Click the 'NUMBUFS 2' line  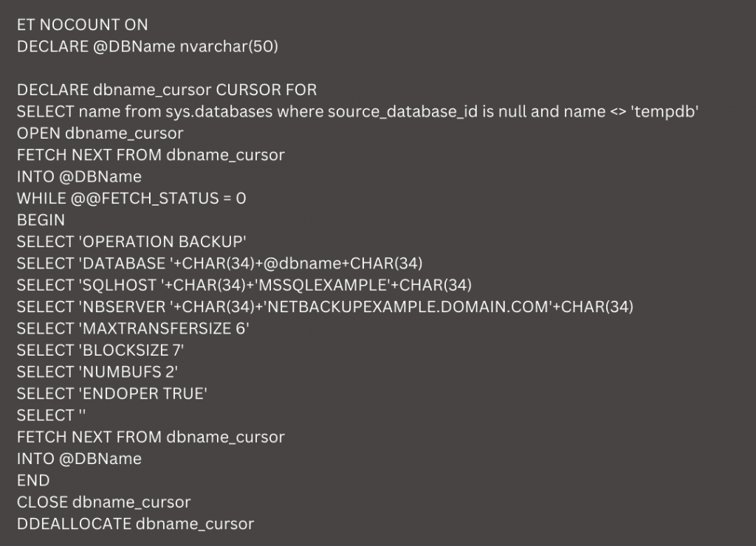click(97, 372)
